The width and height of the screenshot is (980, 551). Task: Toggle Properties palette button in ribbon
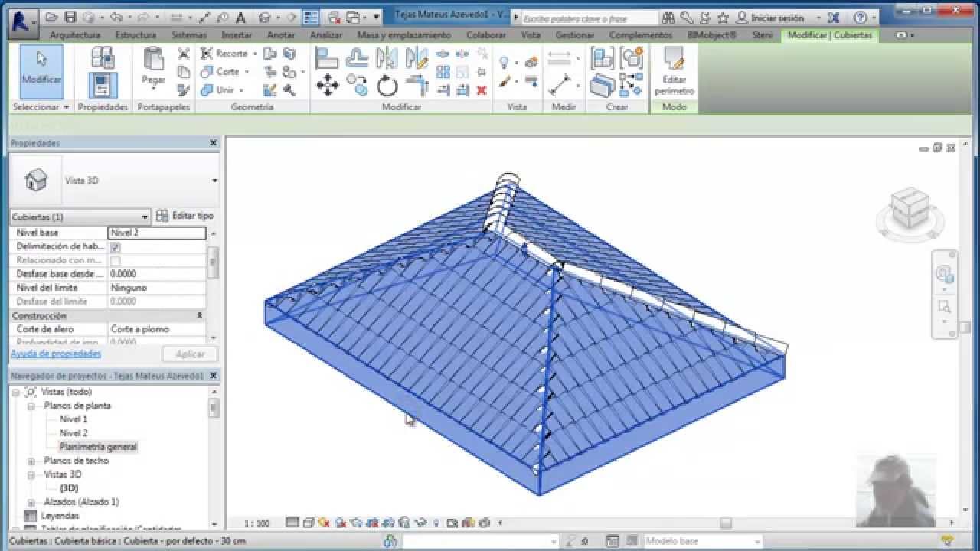point(103,84)
